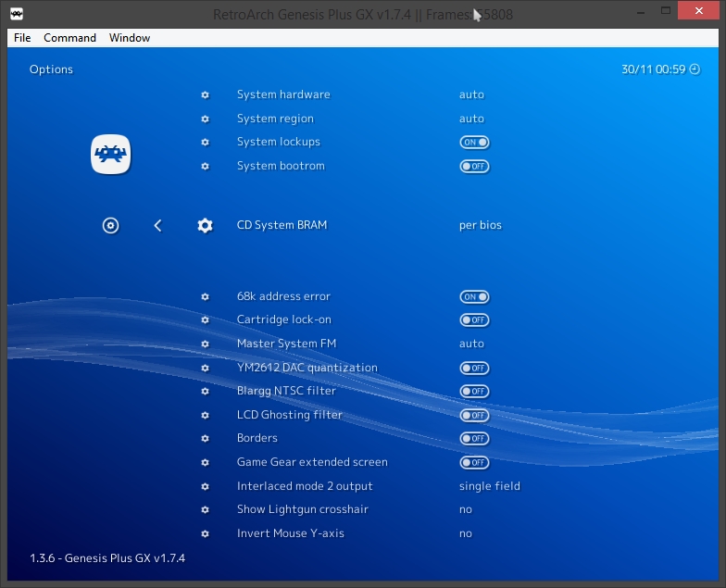Image resolution: width=726 pixels, height=588 pixels.
Task: Click the gear icon next to LCD Ghosting filter
Action: click(206, 415)
